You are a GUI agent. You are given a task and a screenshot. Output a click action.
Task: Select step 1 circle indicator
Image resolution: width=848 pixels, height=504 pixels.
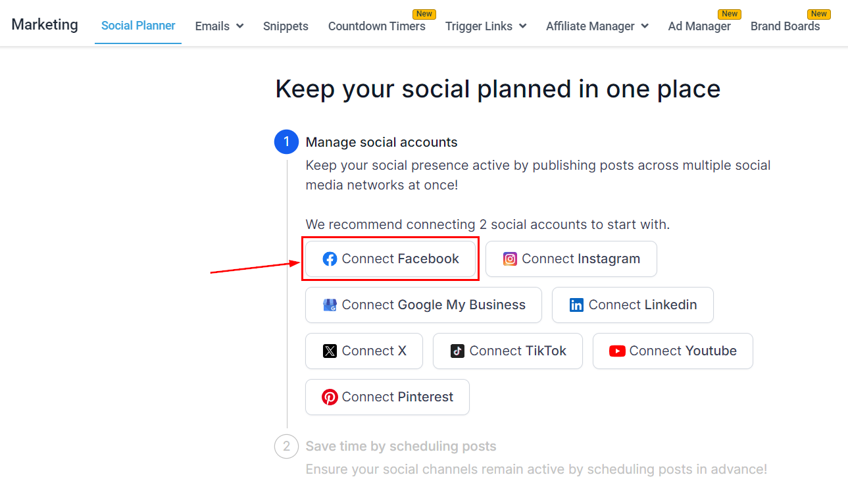point(286,142)
